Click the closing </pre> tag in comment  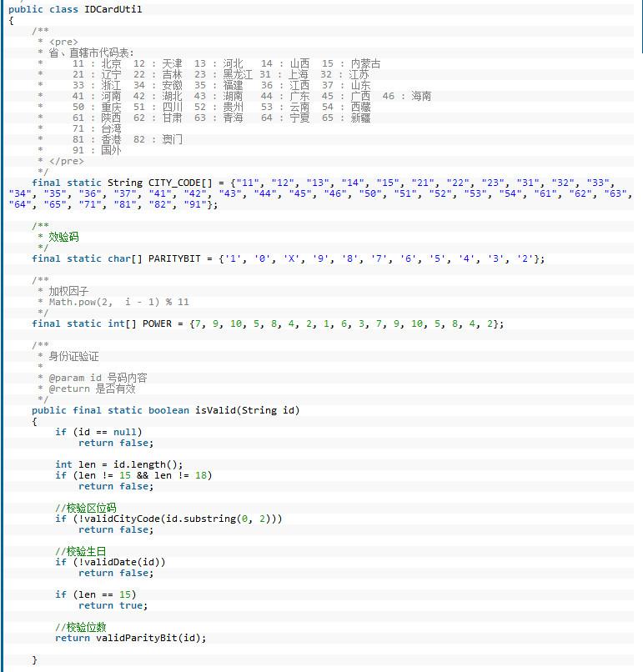[66, 161]
